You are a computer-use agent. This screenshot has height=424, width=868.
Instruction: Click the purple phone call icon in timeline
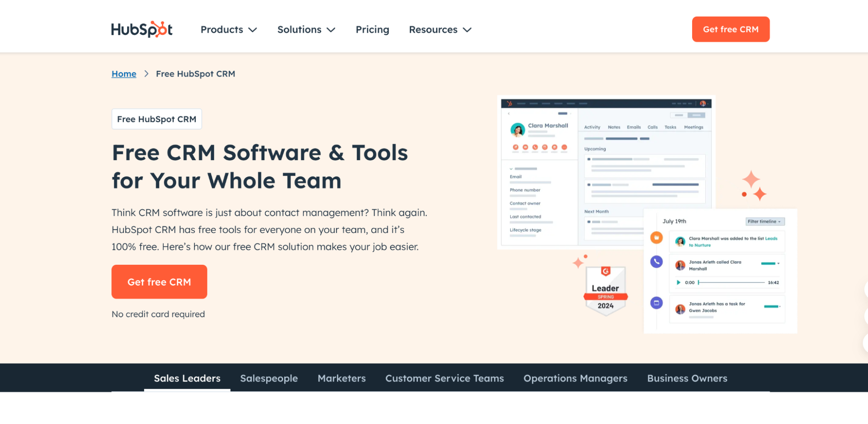click(657, 261)
